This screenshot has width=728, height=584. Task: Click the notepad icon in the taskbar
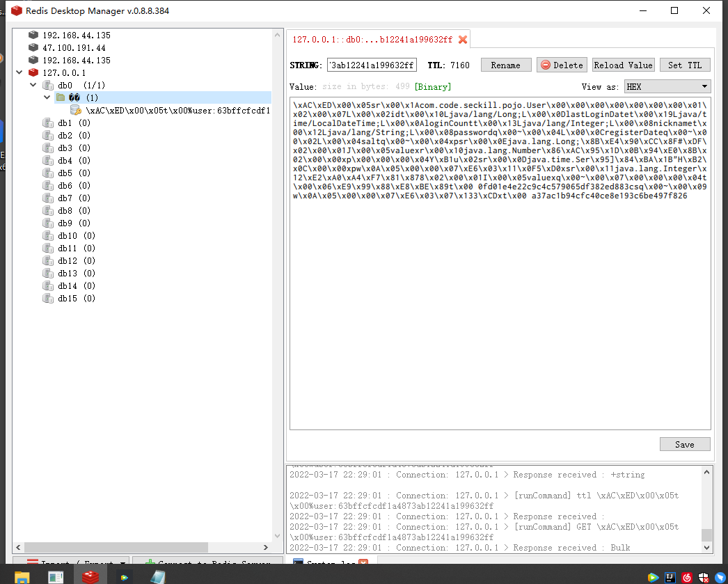click(x=158, y=577)
